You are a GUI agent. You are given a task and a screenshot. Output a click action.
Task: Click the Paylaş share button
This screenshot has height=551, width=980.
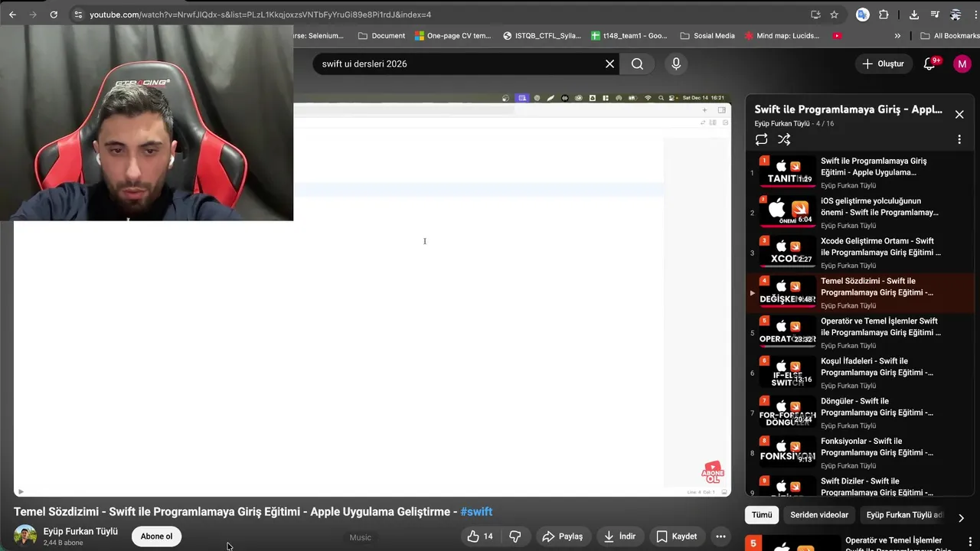click(562, 536)
